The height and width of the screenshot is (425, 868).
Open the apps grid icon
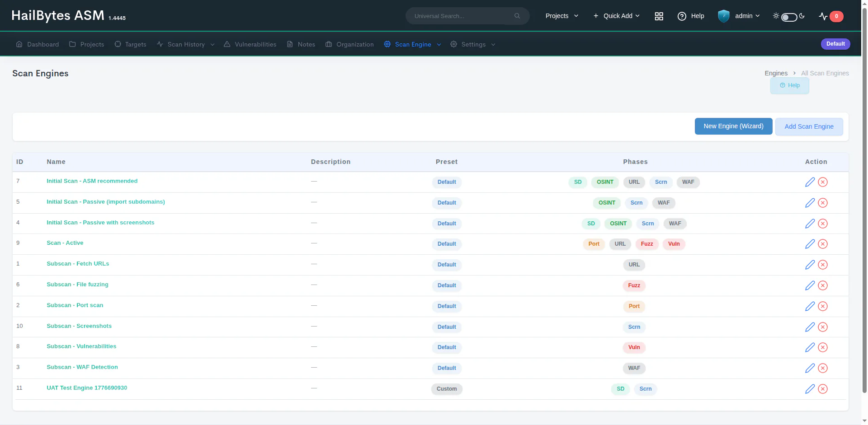click(x=659, y=16)
